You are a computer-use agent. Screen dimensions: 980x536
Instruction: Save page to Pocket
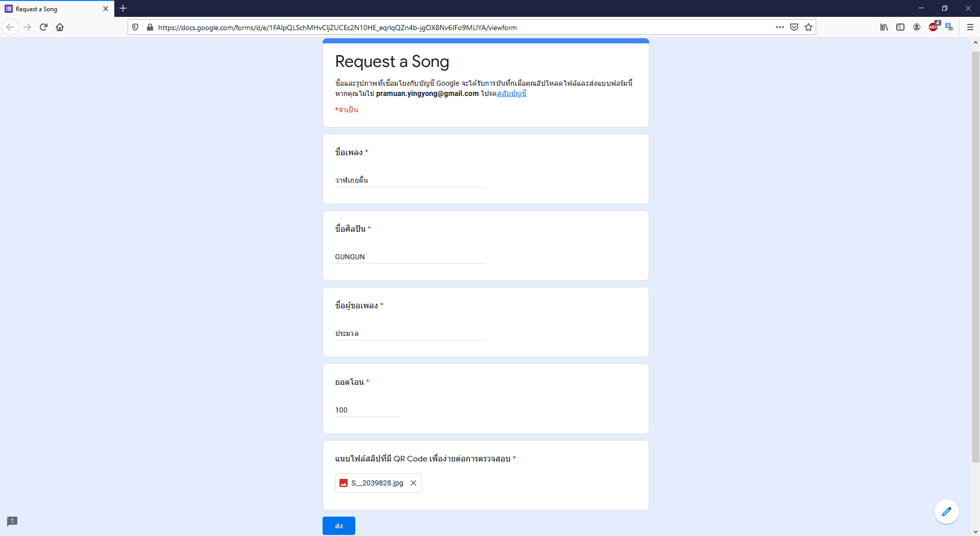[x=794, y=27]
